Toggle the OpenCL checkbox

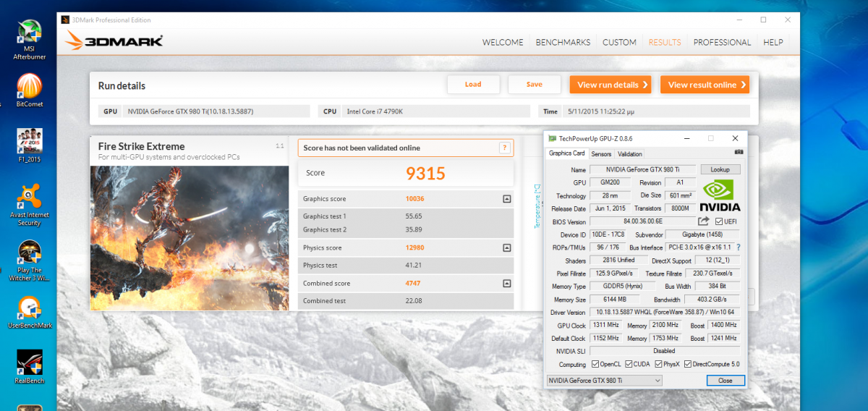595,364
